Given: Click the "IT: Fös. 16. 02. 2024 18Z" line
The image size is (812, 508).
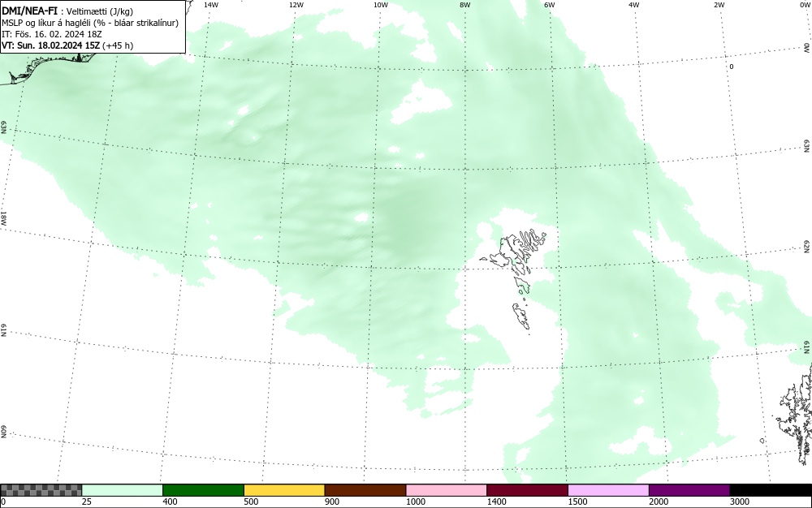Looking at the screenshot, I should coord(51,34).
